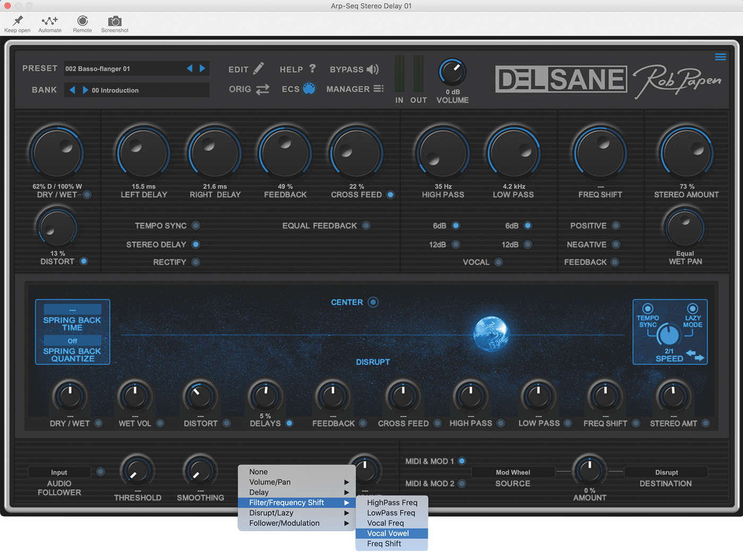Click the DELSANE logo
The image size is (743, 560).
(x=561, y=80)
